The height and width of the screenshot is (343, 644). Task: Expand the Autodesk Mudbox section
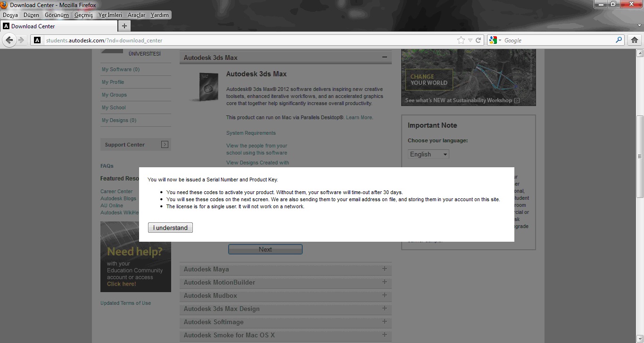[384, 295]
